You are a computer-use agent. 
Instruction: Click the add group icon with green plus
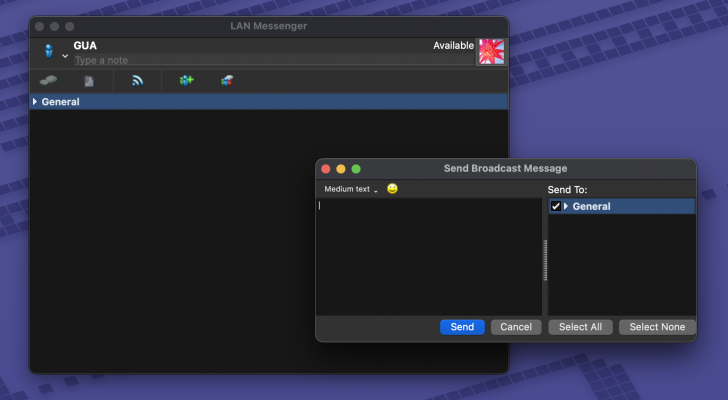pyautogui.click(x=186, y=81)
